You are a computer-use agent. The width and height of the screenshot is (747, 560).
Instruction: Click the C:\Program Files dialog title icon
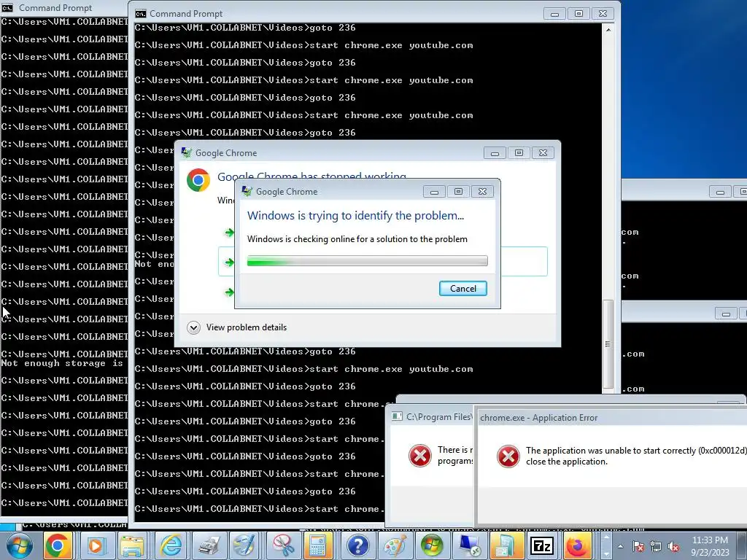pos(397,416)
